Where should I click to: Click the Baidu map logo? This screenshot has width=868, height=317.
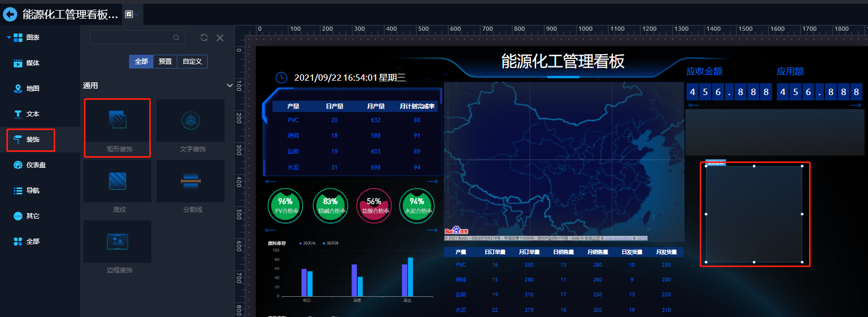457,231
